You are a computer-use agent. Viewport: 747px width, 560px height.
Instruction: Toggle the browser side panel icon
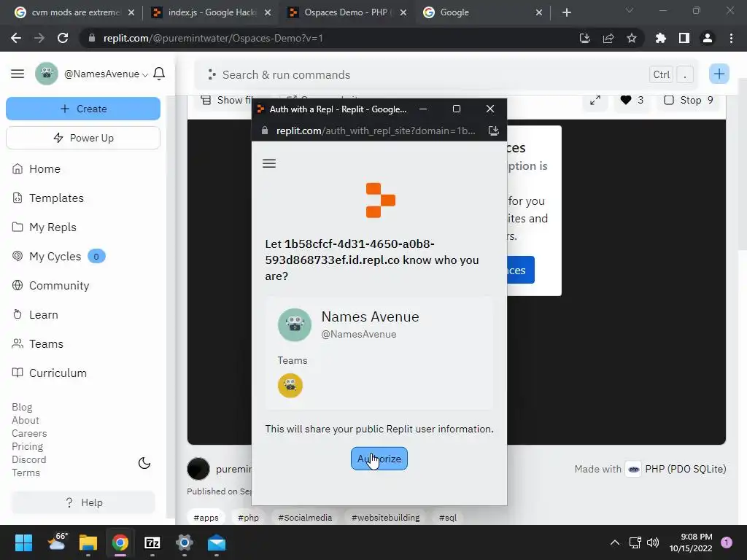(684, 38)
